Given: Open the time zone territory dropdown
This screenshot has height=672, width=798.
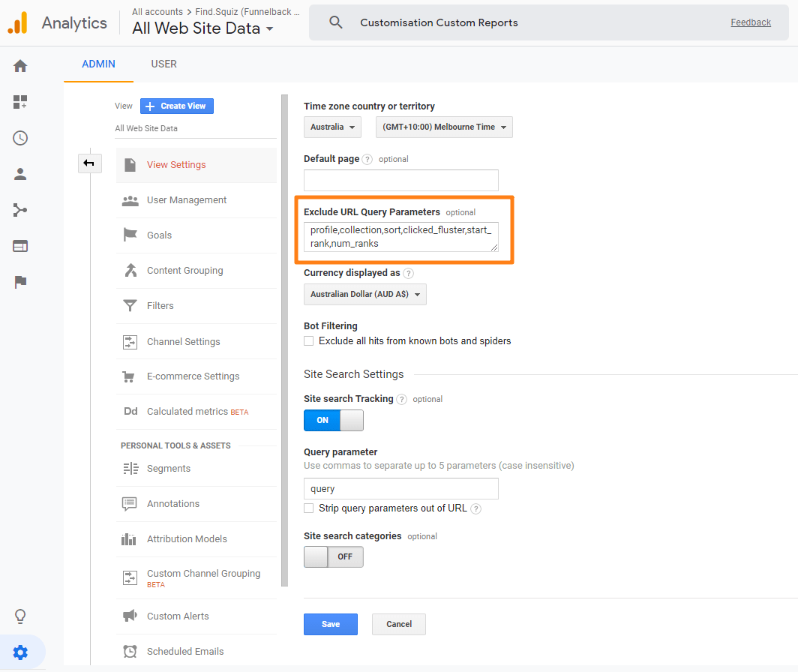Looking at the screenshot, I should (x=332, y=127).
